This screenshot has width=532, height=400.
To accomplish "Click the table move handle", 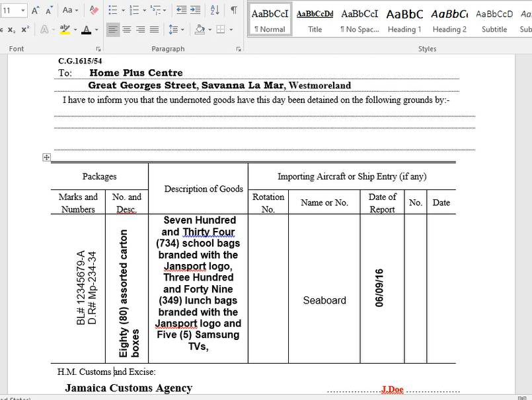I will tap(46, 157).
